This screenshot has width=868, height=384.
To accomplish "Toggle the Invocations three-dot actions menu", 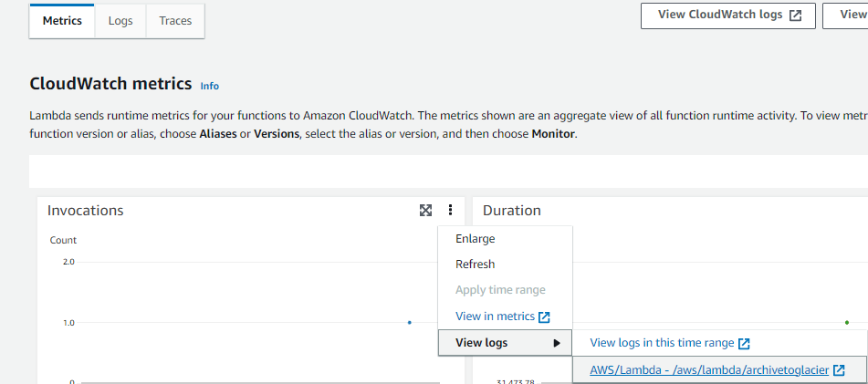I will 450,211.
